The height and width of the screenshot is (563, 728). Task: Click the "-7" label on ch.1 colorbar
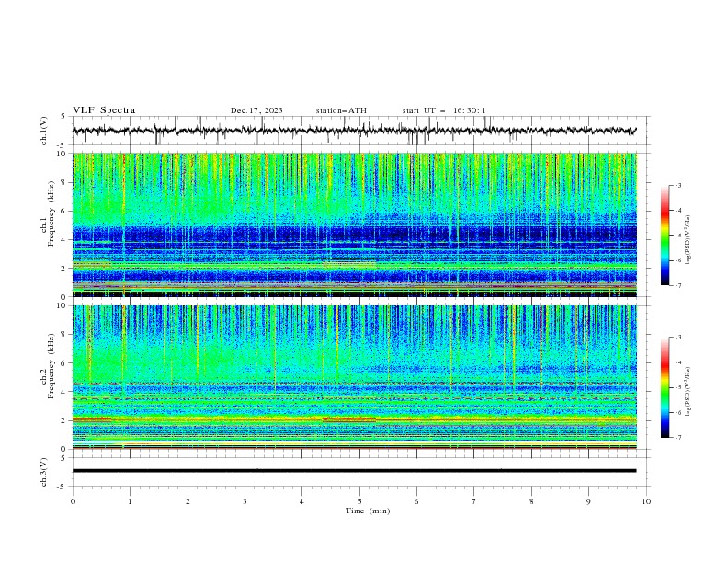pos(677,285)
